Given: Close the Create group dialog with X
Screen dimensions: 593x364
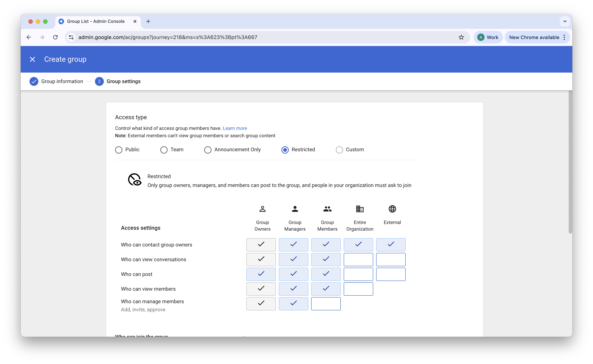Looking at the screenshot, I should tap(32, 59).
